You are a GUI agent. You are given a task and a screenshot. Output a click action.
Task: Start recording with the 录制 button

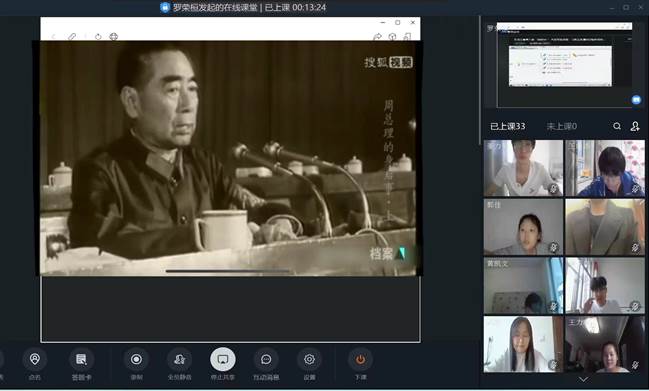click(x=136, y=360)
